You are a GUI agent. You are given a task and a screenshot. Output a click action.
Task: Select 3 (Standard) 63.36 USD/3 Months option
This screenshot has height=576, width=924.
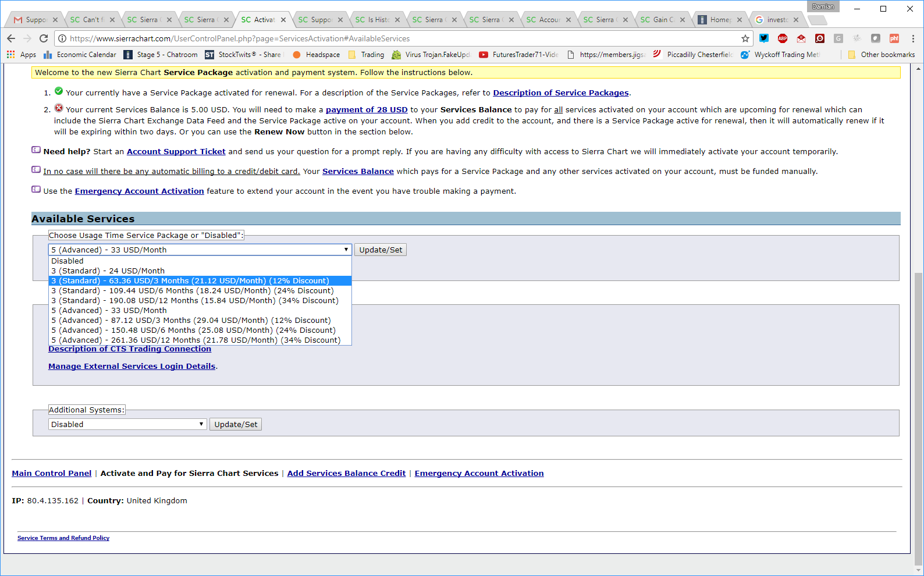tap(200, 281)
